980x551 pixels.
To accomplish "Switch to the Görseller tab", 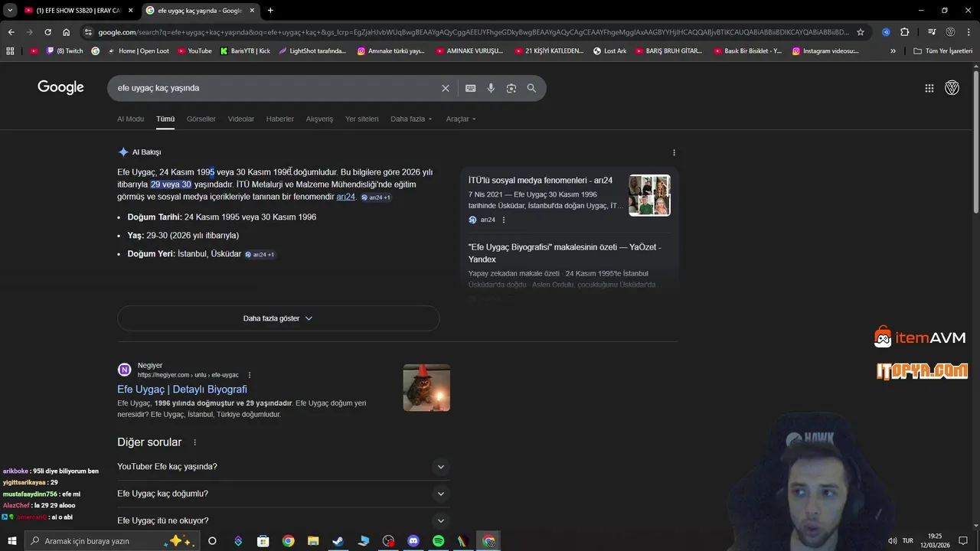I will click(x=201, y=119).
